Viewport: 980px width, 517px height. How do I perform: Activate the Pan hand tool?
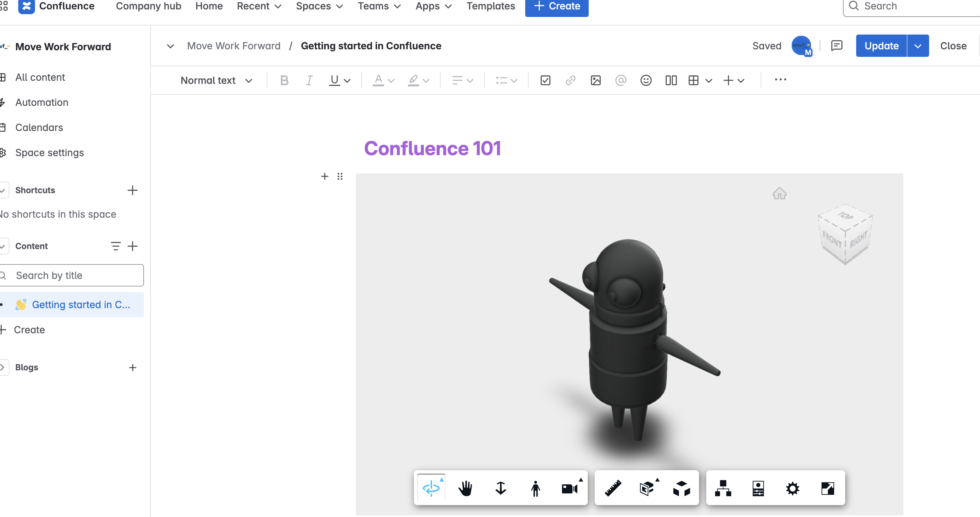coord(465,488)
